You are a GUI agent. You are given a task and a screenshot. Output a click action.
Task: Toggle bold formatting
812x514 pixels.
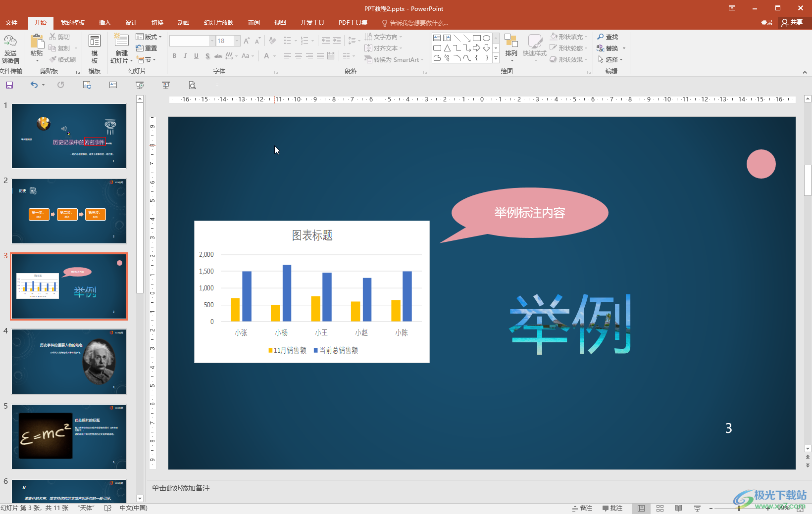[x=174, y=56]
